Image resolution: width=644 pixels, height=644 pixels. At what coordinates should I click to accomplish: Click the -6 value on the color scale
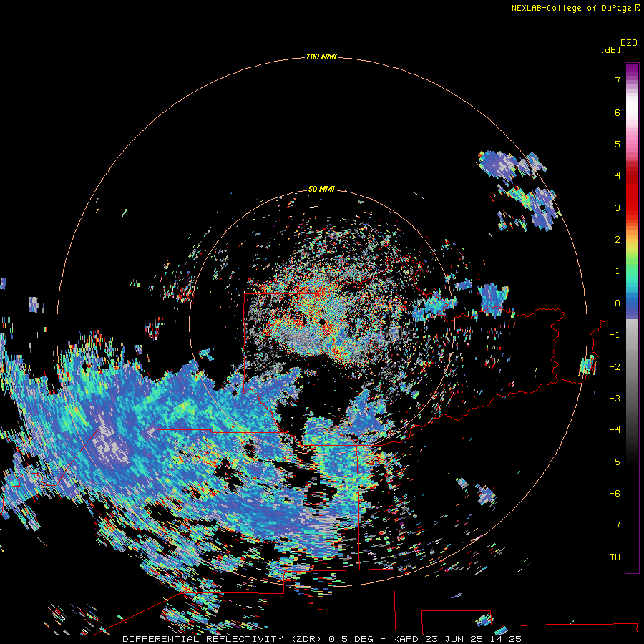(x=615, y=493)
